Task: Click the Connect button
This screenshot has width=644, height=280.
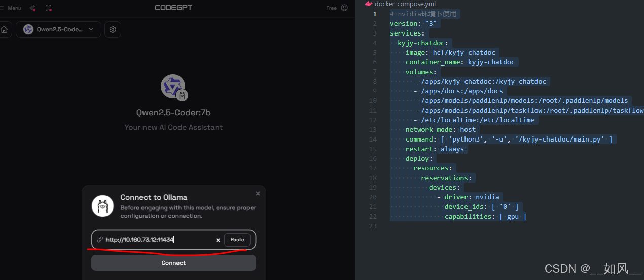Action: click(173, 263)
